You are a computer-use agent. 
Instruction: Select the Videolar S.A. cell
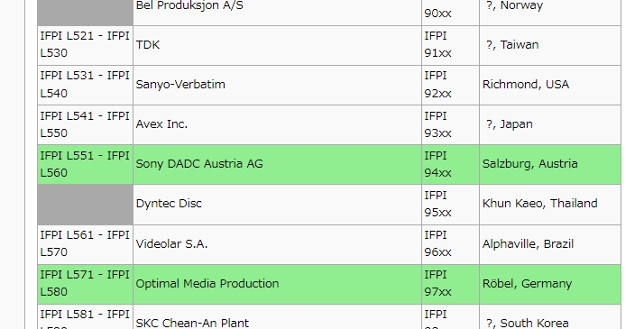(277, 244)
